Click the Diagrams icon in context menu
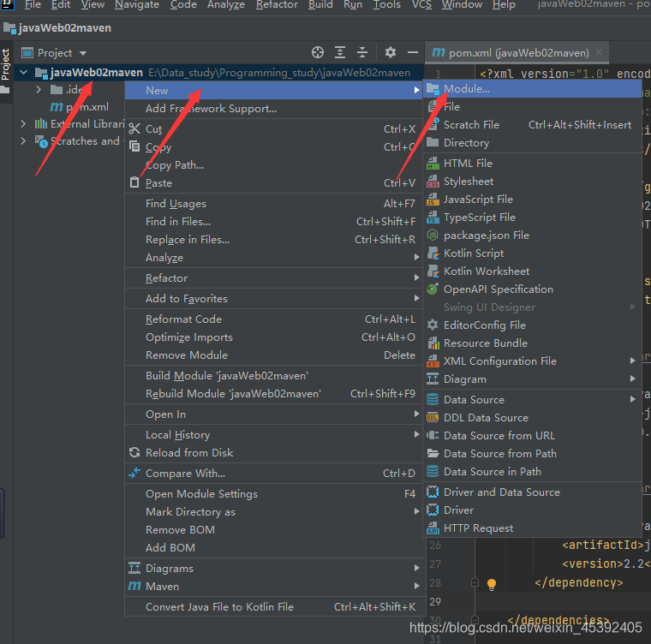651x644 pixels. (134, 568)
